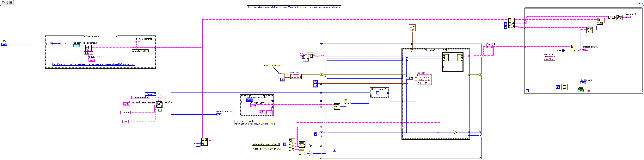Viewport: 644px width, 160px height.
Task: Click the ZellenHGFarbe property item
Action: (424, 83)
